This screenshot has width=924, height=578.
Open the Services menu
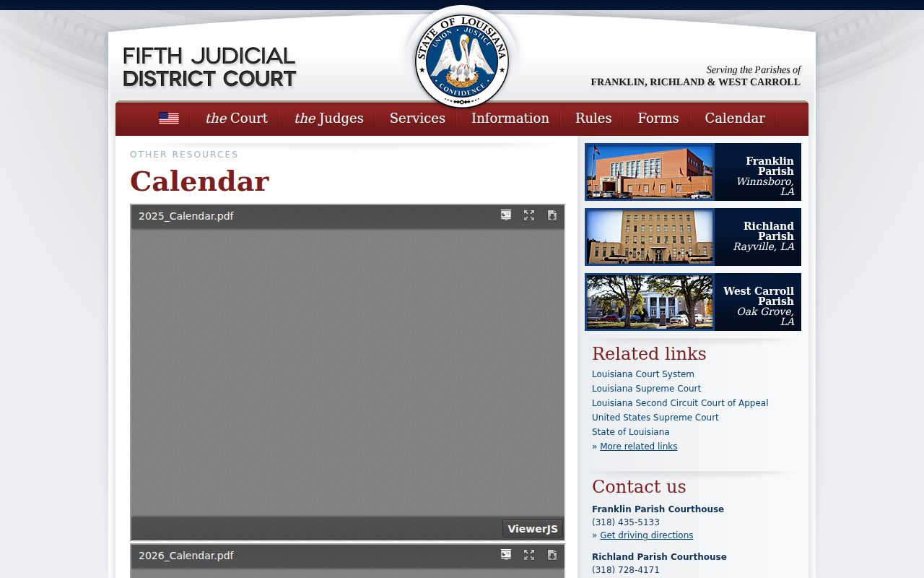click(417, 118)
